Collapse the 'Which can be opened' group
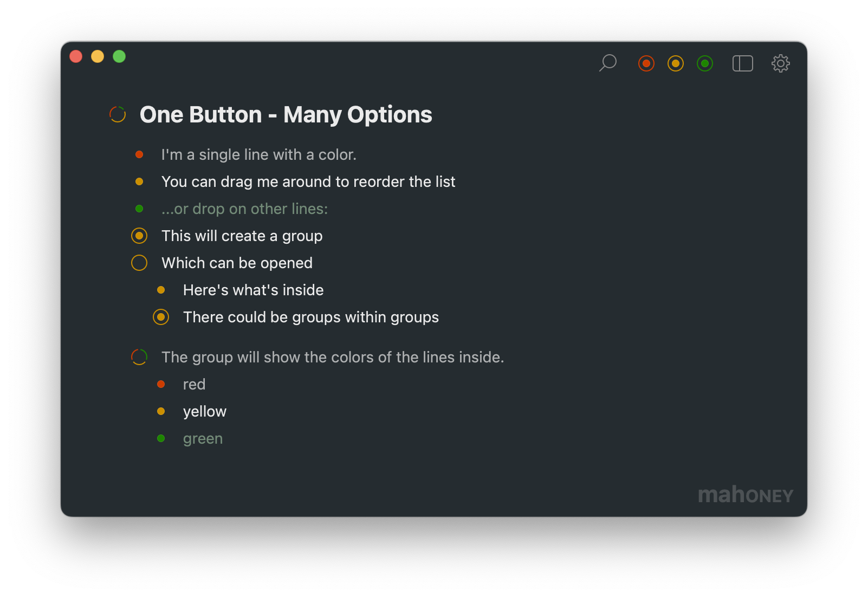 pos(139,263)
